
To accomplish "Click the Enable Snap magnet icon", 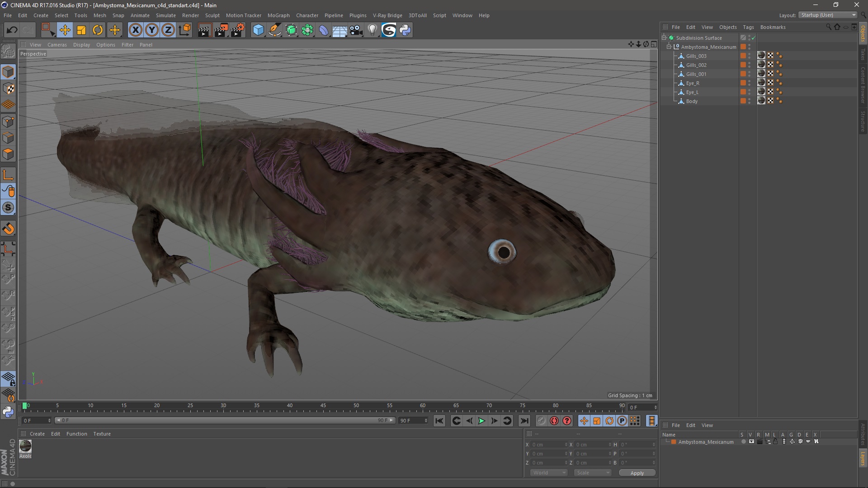I will (x=8, y=229).
